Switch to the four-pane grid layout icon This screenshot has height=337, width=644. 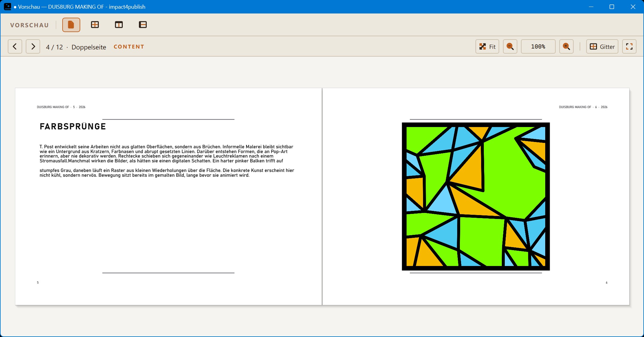[95, 25]
